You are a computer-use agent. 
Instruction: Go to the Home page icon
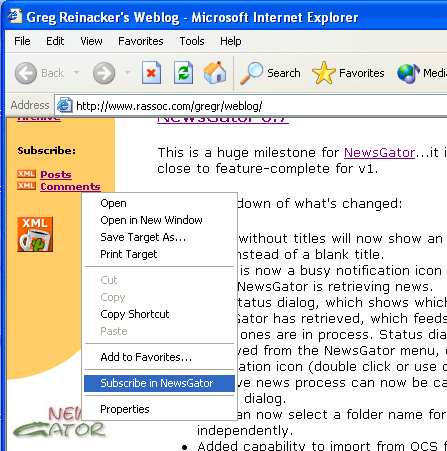click(x=215, y=72)
